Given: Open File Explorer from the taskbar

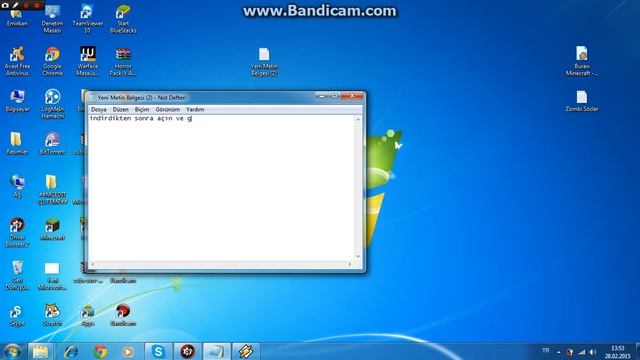Looking at the screenshot, I should [x=40, y=351].
